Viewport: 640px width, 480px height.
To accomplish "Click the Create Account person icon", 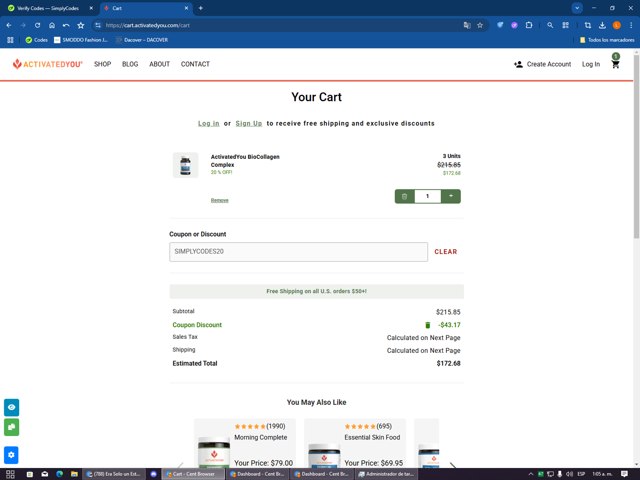I will [x=518, y=64].
